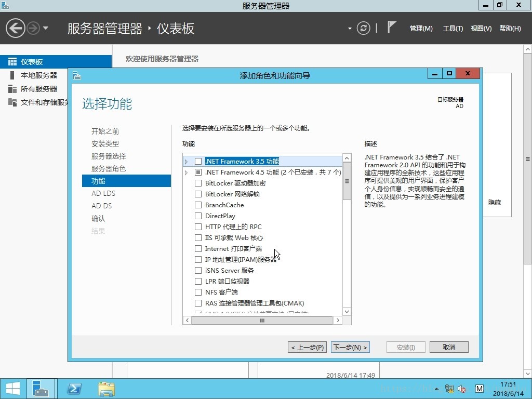Open Server Manager taskbar icon
Screen dimensions: 532x399
click(41, 389)
